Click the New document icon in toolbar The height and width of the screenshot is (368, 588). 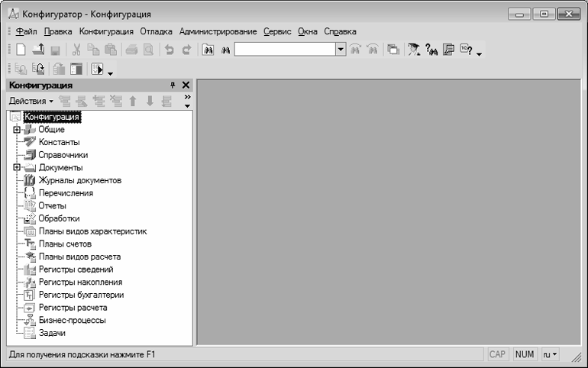pyautogui.click(x=21, y=50)
